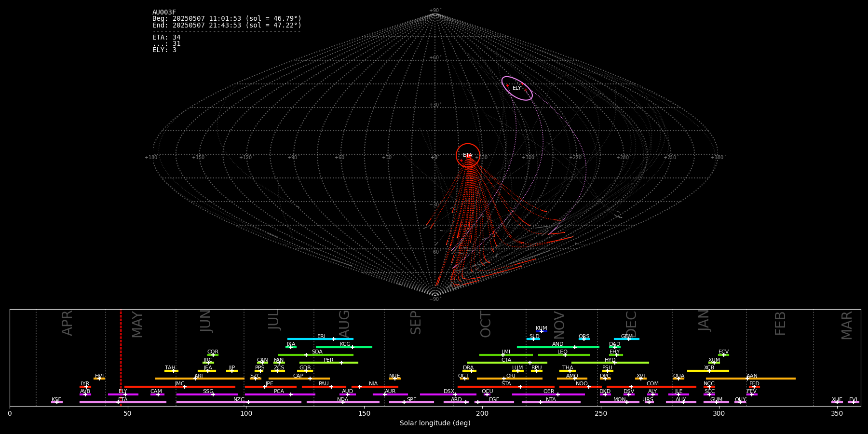Click the ETA label in the timeline
The width and height of the screenshot is (868, 434).
tap(123, 400)
